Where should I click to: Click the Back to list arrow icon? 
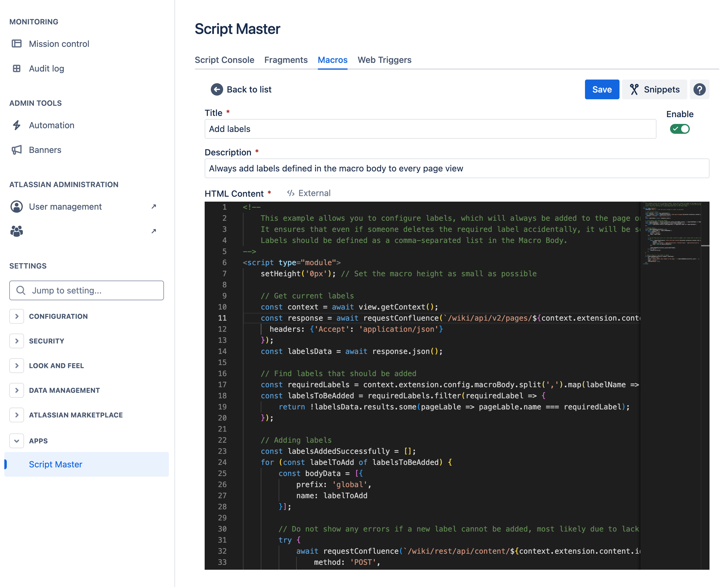217,89
